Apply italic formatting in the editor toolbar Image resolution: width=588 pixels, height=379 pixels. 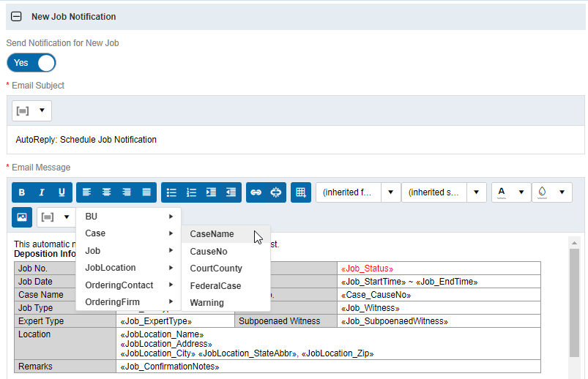(x=42, y=192)
